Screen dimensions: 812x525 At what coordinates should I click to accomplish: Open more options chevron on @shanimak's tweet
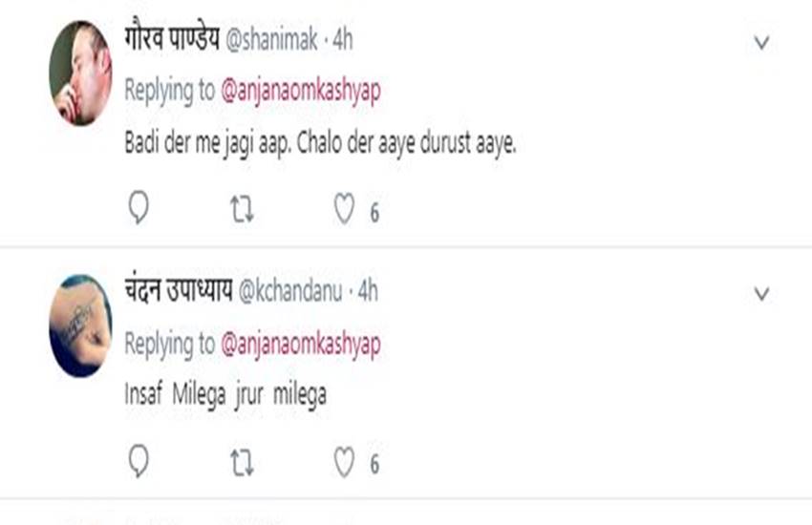pyautogui.click(x=761, y=42)
